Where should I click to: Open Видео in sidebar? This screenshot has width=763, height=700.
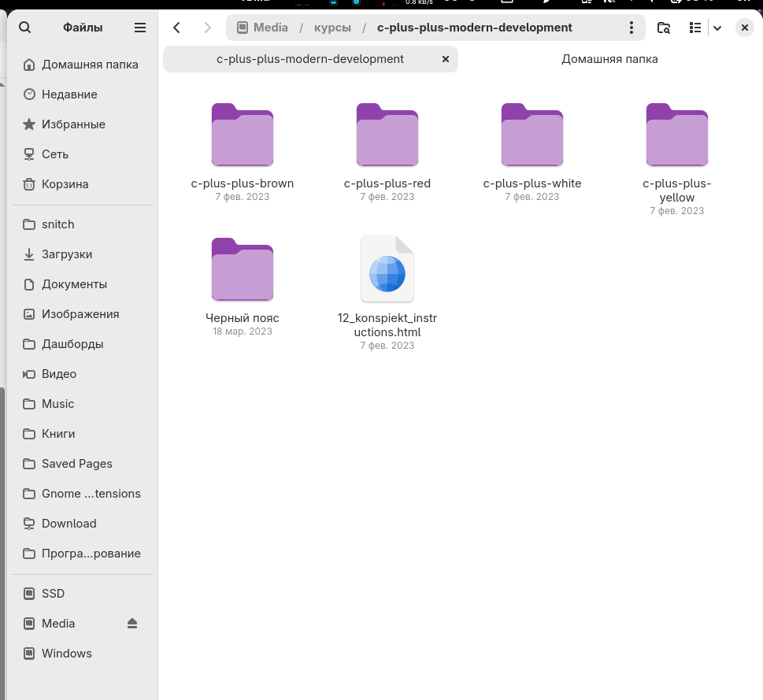tap(83, 374)
